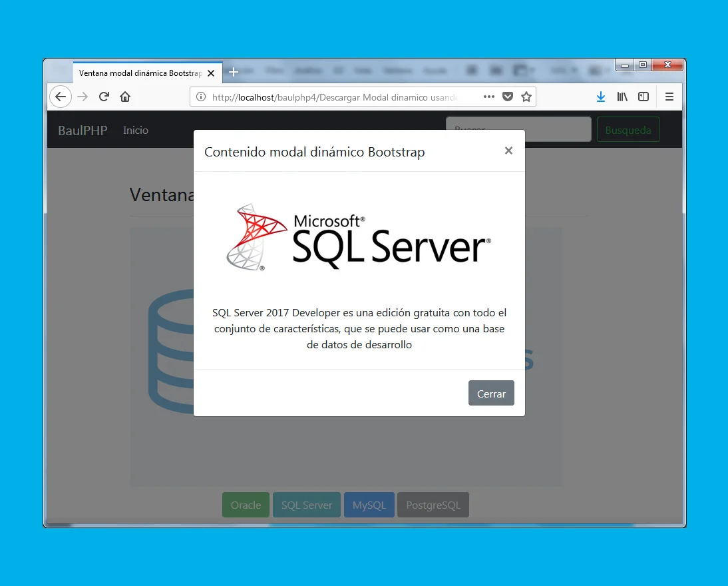Image resolution: width=728 pixels, height=586 pixels.
Task: Open the BaulPHP brand link
Action: 83,130
